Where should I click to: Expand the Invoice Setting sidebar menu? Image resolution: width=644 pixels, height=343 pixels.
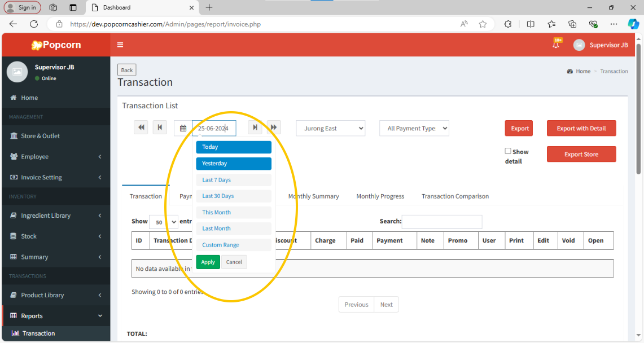click(x=56, y=177)
